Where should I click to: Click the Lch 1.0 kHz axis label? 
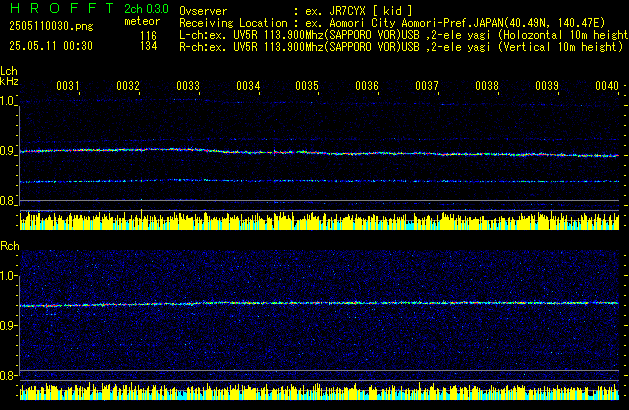coord(7,101)
